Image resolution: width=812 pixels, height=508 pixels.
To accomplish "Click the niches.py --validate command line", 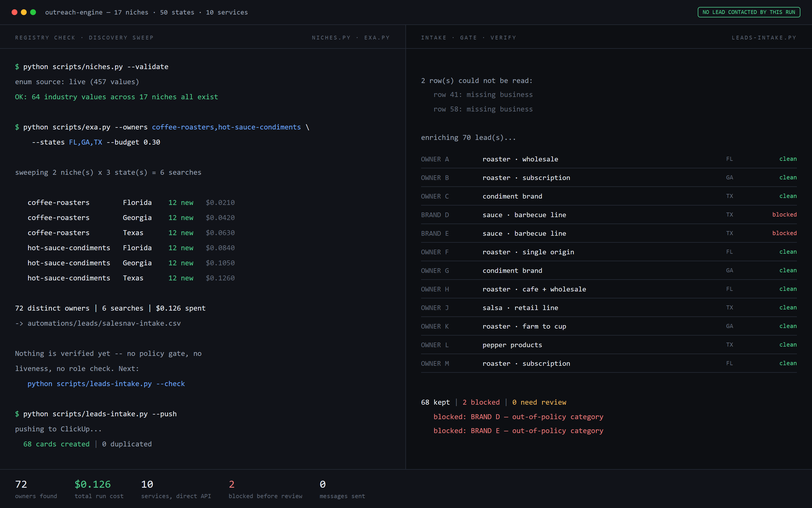I will [x=92, y=66].
